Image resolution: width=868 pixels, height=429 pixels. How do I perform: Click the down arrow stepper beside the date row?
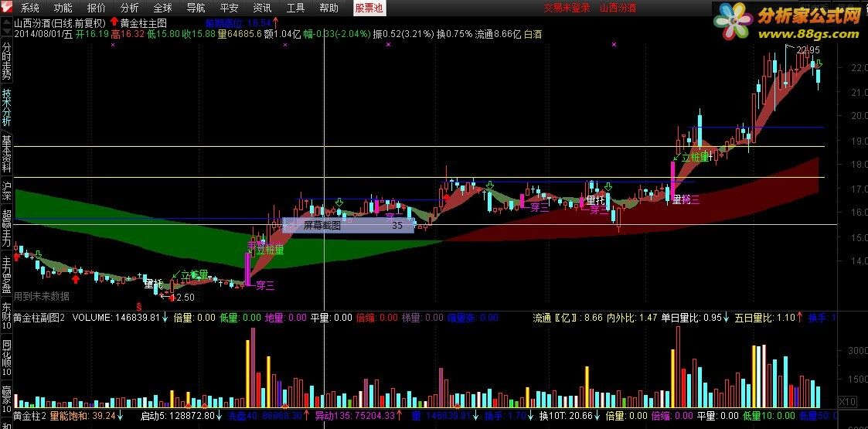7,33
